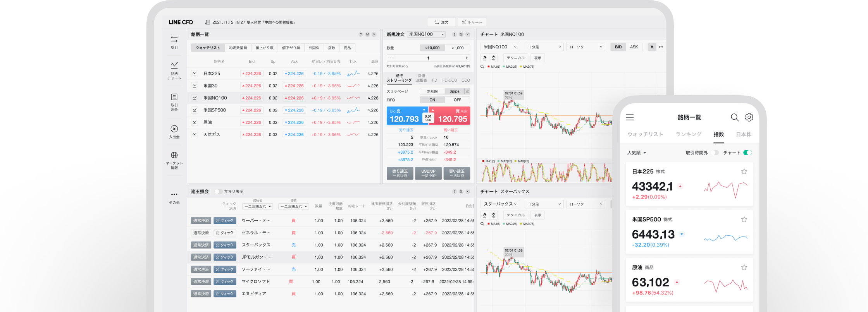The width and height of the screenshot is (868, 312).
Task: Open マーケット情報 globe icon in sidebar
Action: coord(174,160)
